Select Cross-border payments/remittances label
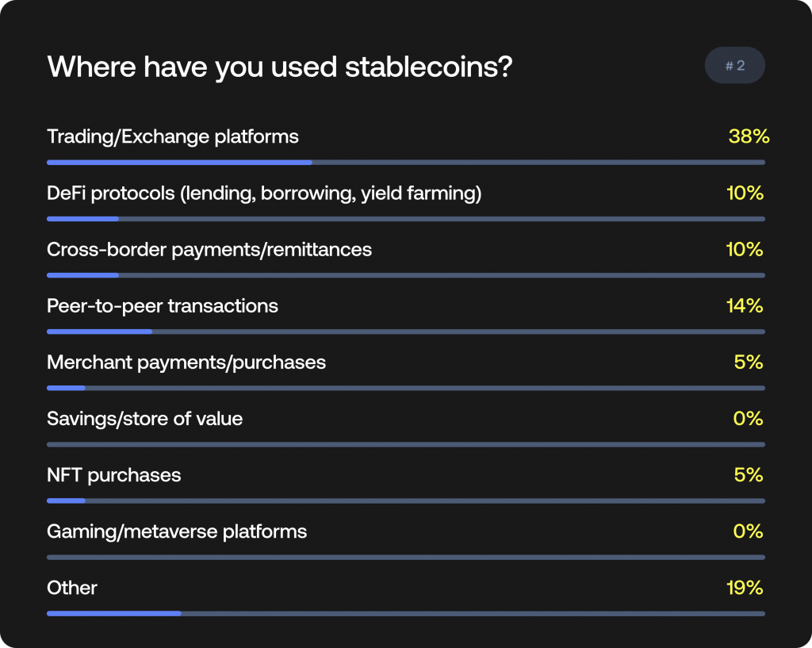 [x=209, y=249]
